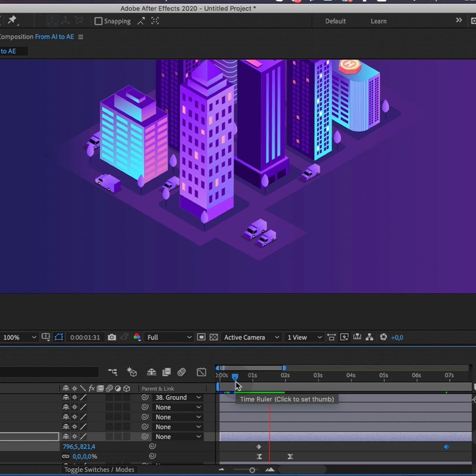The height and width of the screenshot is (476, 476).
Task: Open the Full resolution dropdown
Action: pos(169,337)
